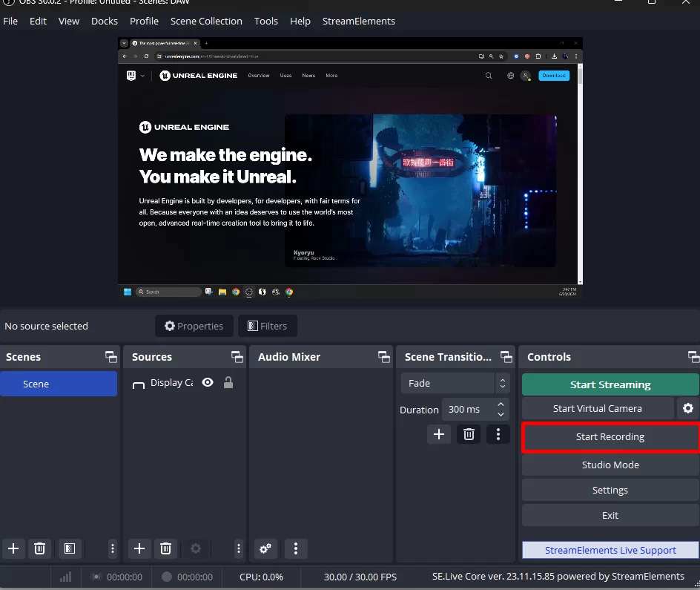Pop out the Audio Mixer dock
This screenshot has height=590, width=700.
(x=384, y=357)
